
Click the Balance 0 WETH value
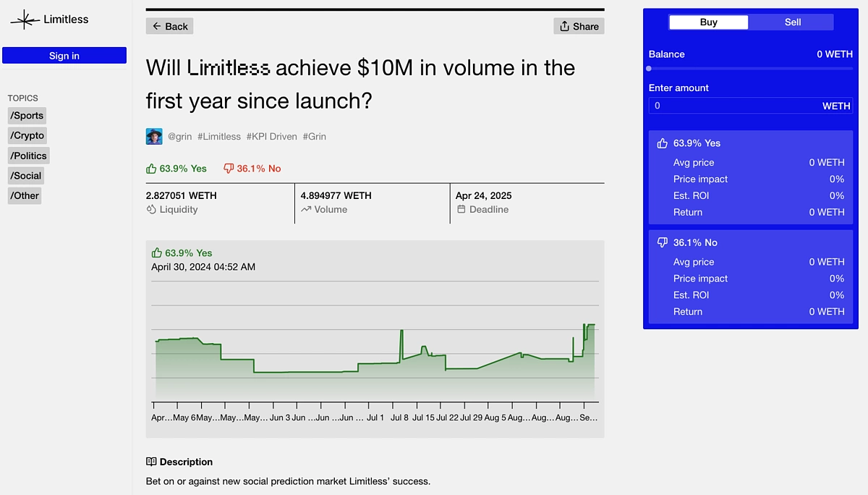point(835,54)
